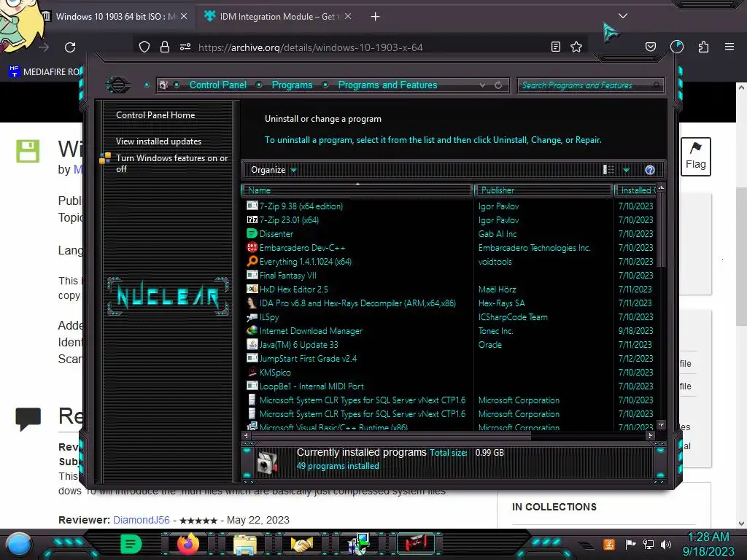Click Control Panel in the breadcrumb
This screenshot has height=560, width=747.
point(217,85)
